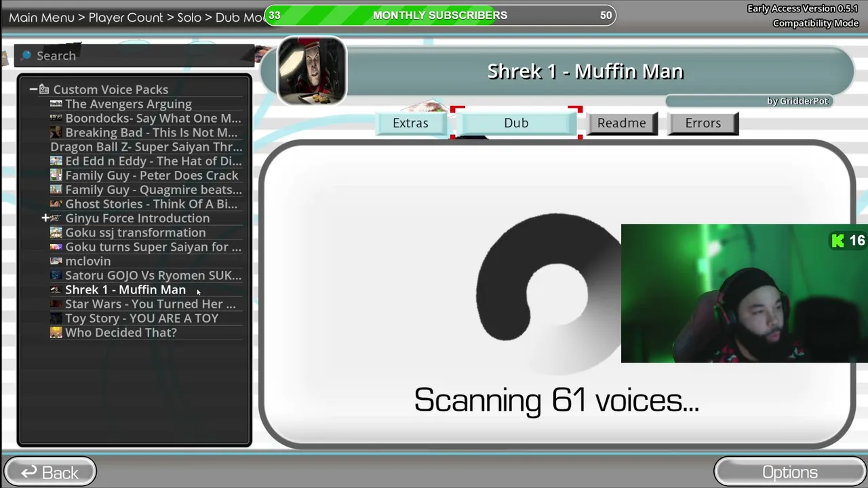Click the 'Scanning 61 voices...' status text

[556, 400]
